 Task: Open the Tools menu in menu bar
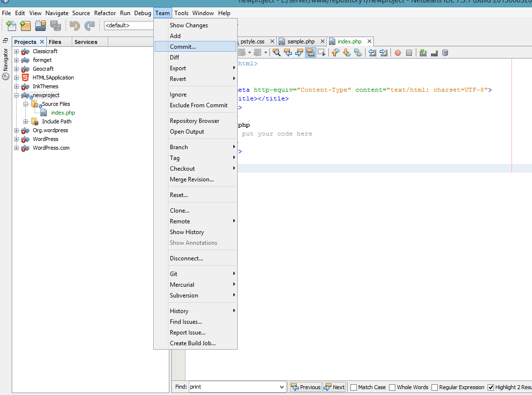click(181, 13)
